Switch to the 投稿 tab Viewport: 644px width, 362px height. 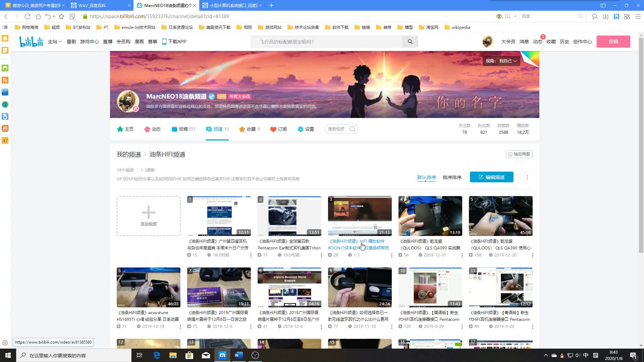[183, 129]
